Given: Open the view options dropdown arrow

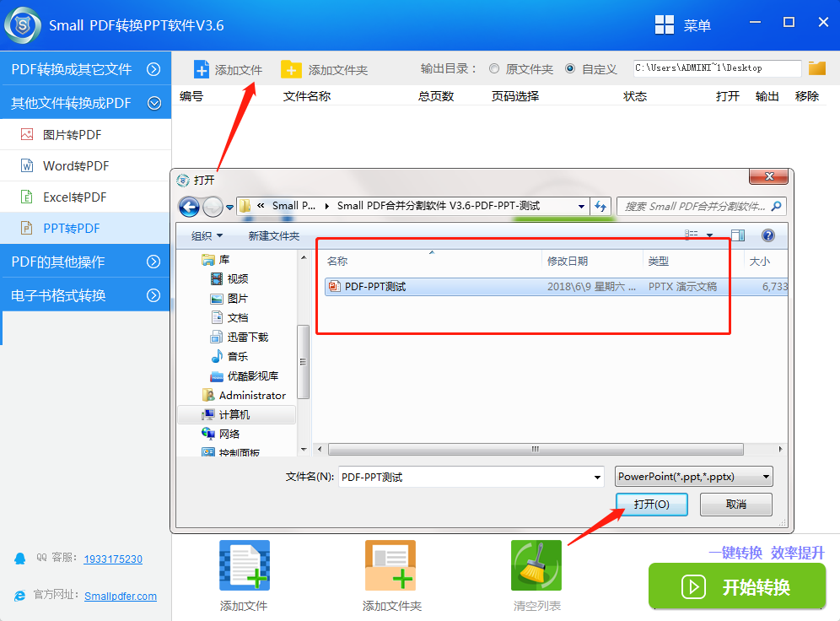Looking at the screenshot, I should point(710,235).
